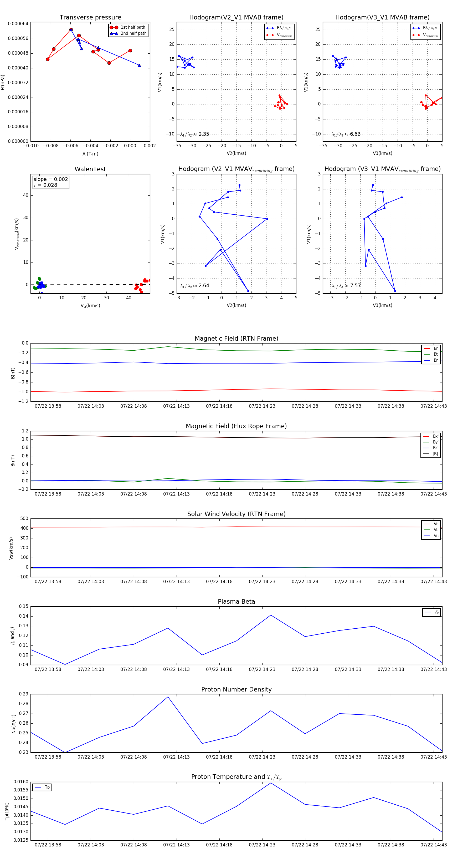Click the 'Bt' legend entry in RTN magnetic field
The width and height of the screenshot is (473, 868).
431,354
